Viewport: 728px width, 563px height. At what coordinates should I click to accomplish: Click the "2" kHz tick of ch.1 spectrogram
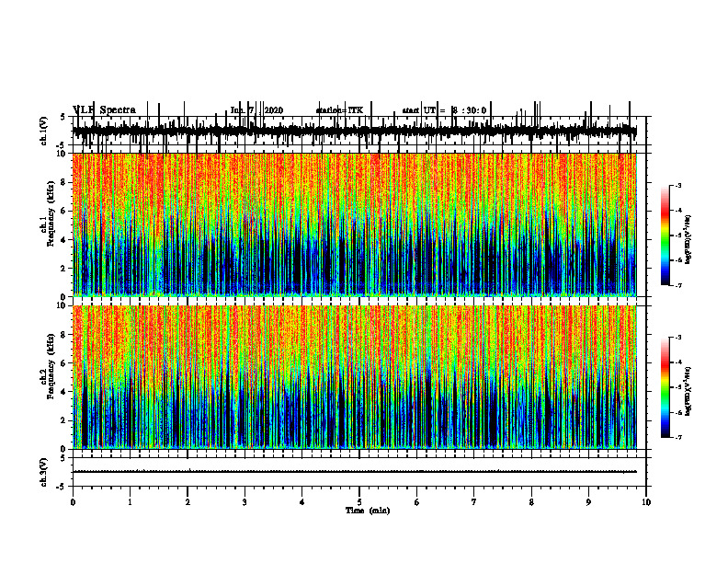click(x=64, y=269)
